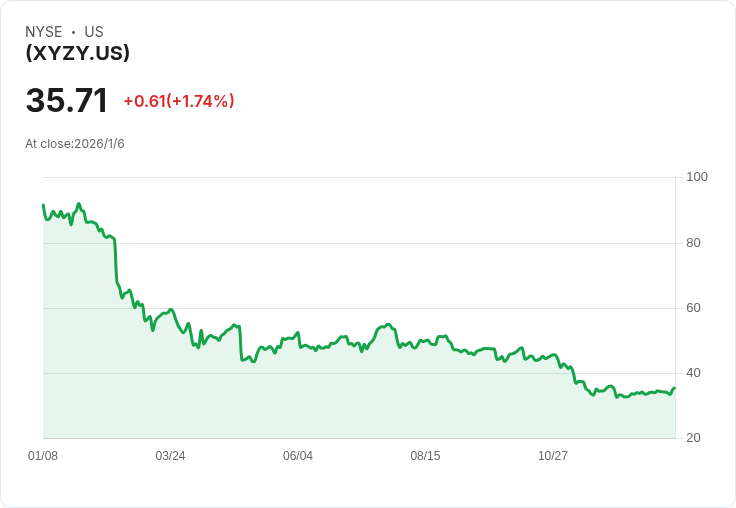Click the 20 value on the price axis

694,439
